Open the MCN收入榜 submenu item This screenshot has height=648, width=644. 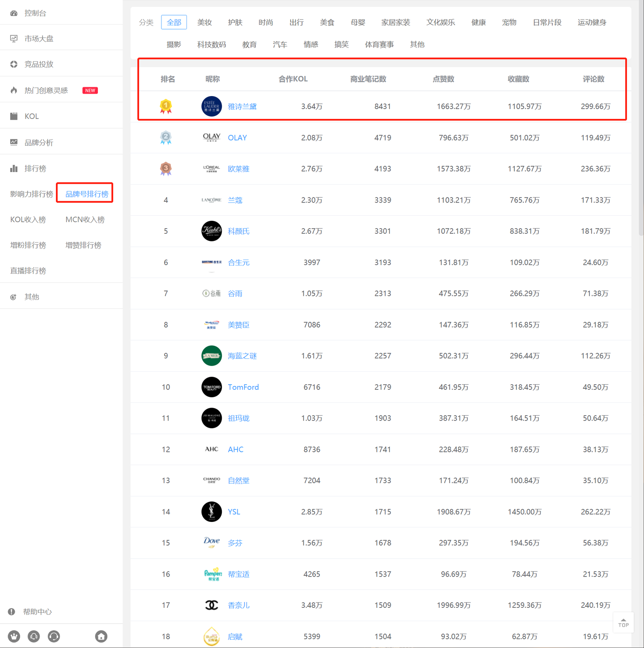[x=85, y=219]
